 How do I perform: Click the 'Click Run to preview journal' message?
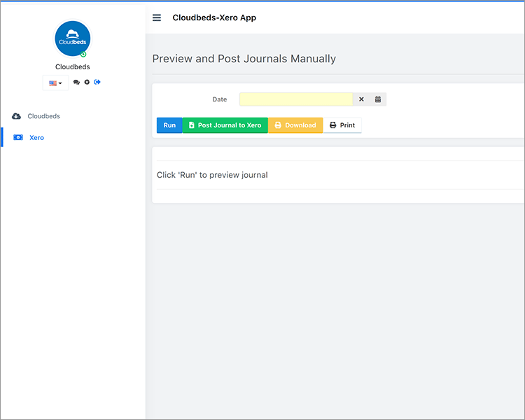pos(212,175)
